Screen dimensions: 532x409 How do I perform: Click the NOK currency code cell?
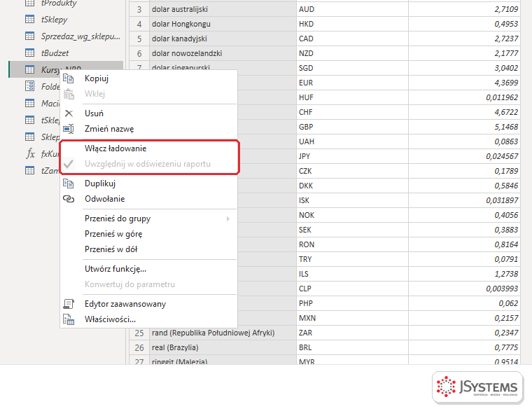[352, 215]
